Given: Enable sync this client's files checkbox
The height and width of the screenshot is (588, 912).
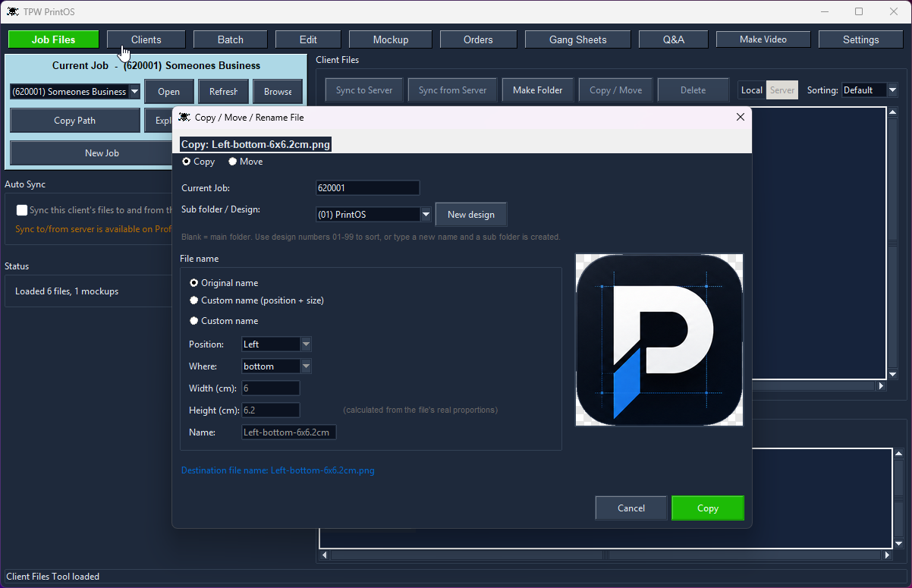Looking at the screenshot, I should coord(22,210).
